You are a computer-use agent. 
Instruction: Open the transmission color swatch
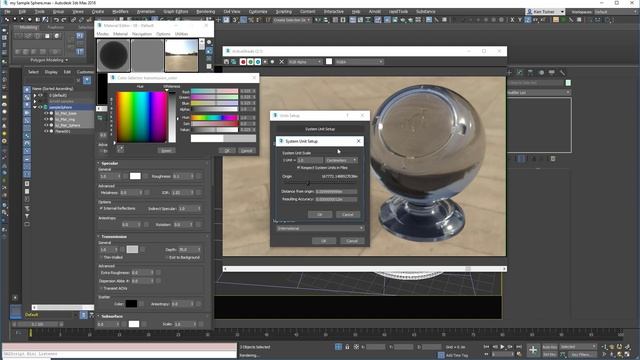(132, 249)
